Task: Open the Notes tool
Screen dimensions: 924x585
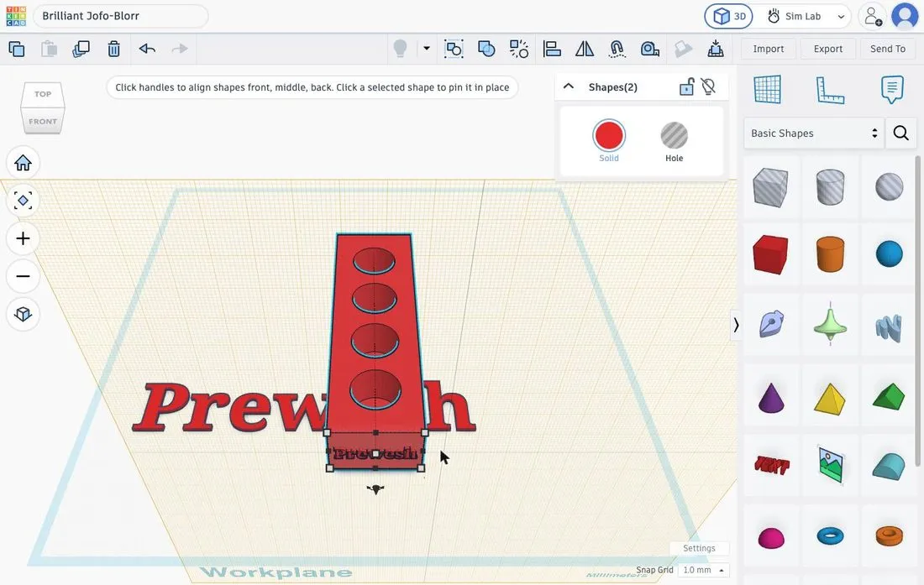Action: tap(892, 90)
